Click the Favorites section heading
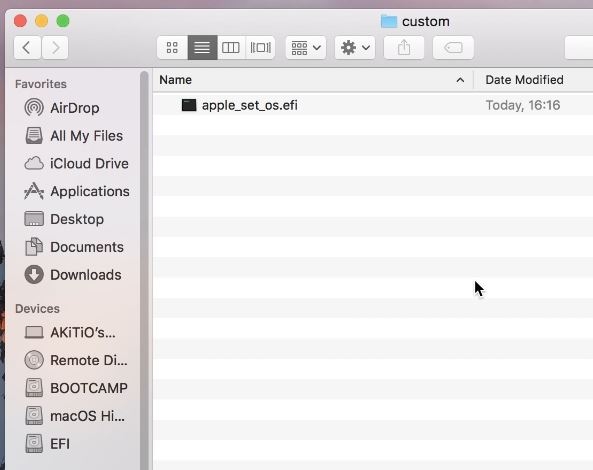Screen dimensions: 593x470 [41, 84]
